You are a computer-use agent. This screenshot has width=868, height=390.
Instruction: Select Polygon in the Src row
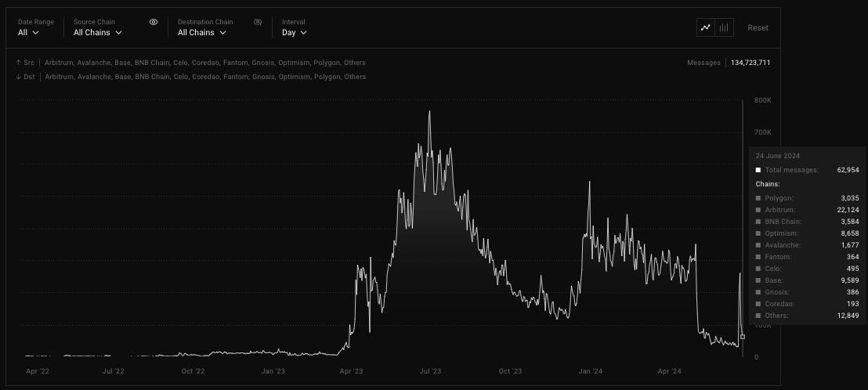pos(327,63)
